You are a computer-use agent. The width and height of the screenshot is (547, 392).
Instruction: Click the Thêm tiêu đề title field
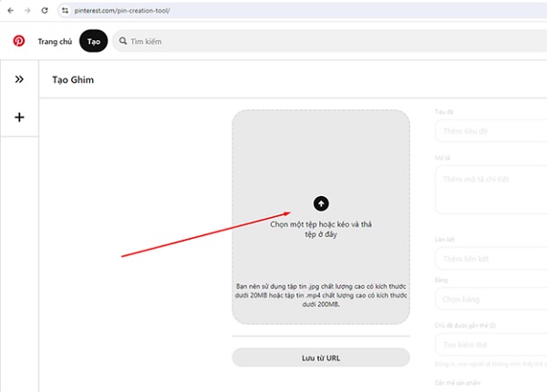click(x=492, y=131)
